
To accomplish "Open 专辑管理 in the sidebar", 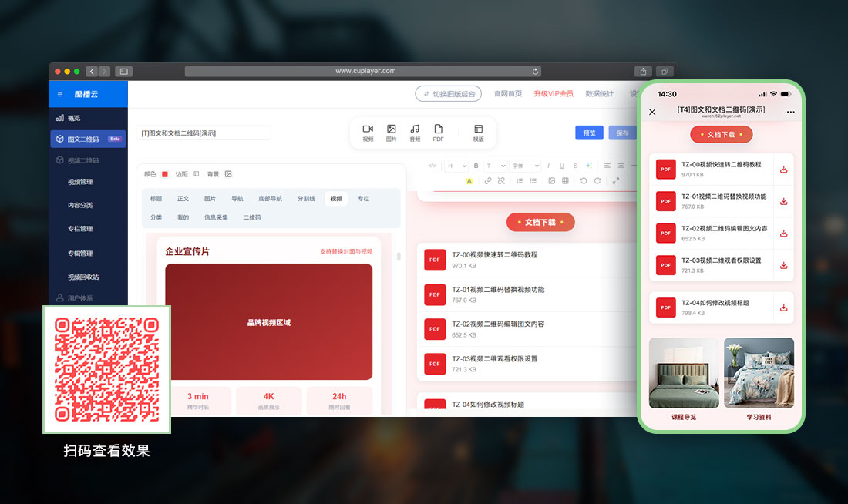I will tap(80, 253).
